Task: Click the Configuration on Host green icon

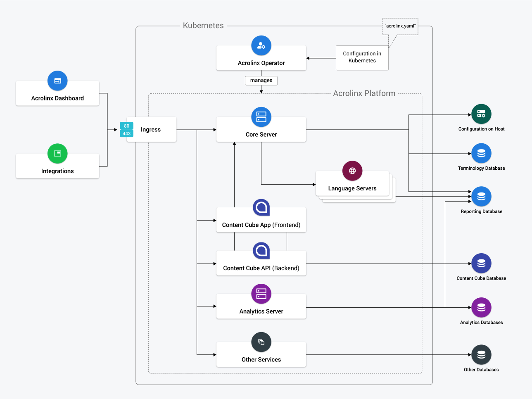Action: [x=481, y=114]
